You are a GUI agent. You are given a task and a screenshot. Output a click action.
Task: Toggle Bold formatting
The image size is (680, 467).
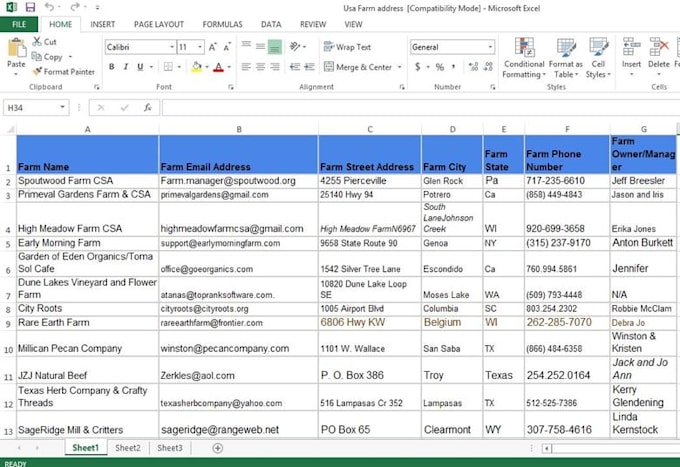pos(112,67)
